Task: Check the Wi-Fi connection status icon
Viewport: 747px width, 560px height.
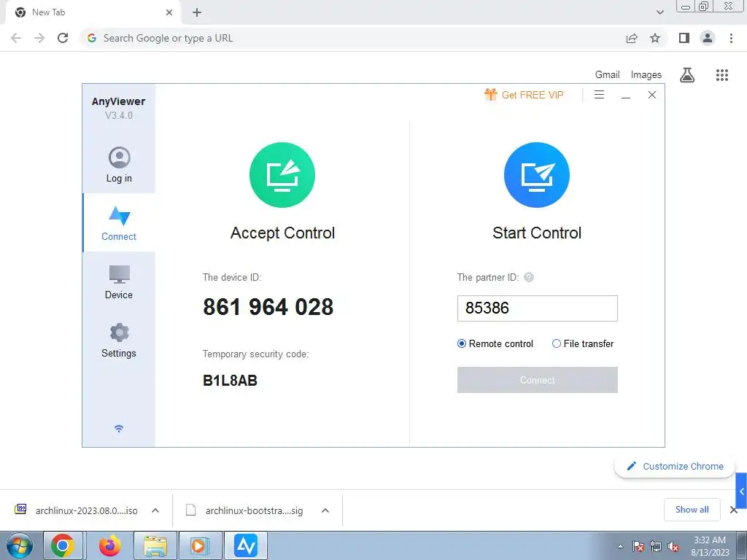Action: point(119,429)
